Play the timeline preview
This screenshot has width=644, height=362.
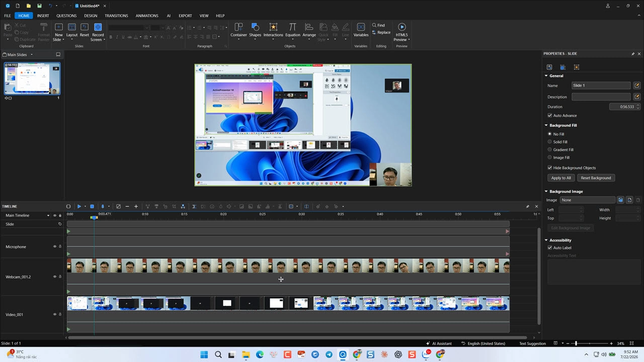point(79,206)
